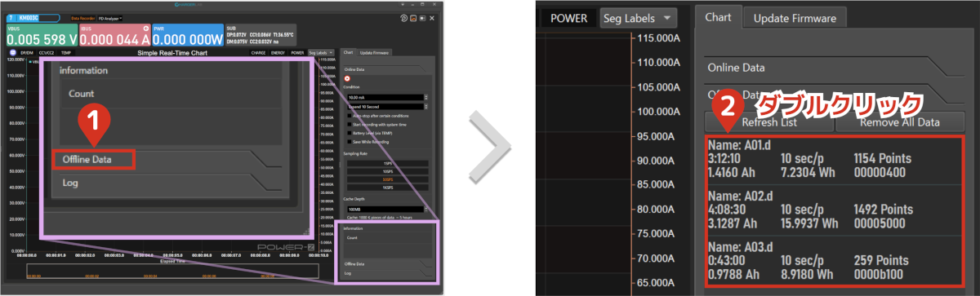Click the circular history icon in top right
This screenshot has width=980, height=296.
[x=403, y=18]
